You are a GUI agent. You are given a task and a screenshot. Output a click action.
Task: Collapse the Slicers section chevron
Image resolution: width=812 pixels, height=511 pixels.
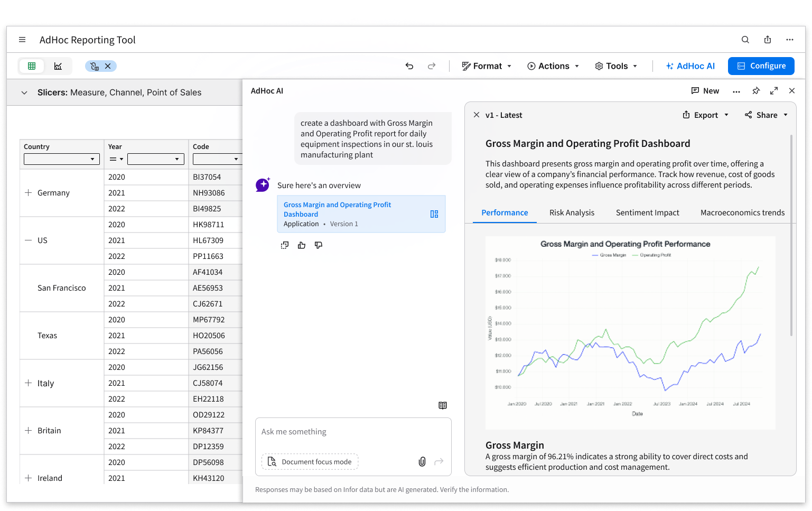click(x=24, y=92)
